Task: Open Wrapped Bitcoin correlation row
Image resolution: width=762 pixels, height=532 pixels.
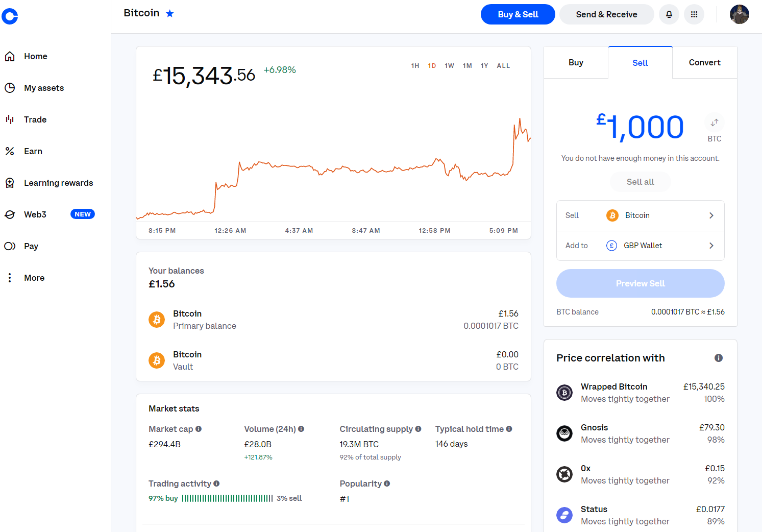Action: pyautogui.click(x=641, y=393)
